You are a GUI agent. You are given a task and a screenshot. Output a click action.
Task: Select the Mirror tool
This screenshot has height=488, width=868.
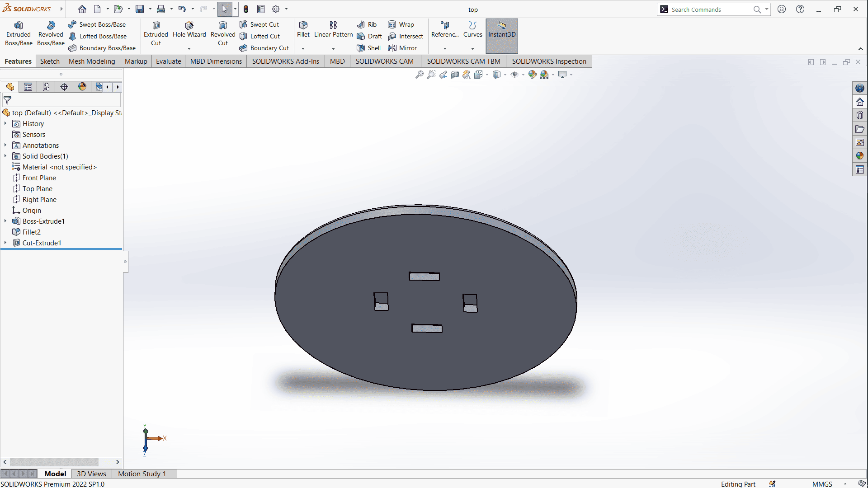click(x=402, y=48)
